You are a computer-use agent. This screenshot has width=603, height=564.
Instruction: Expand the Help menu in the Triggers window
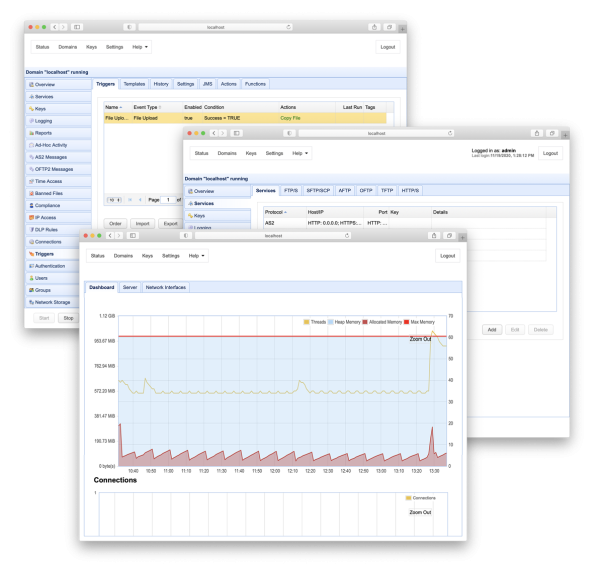139,47
